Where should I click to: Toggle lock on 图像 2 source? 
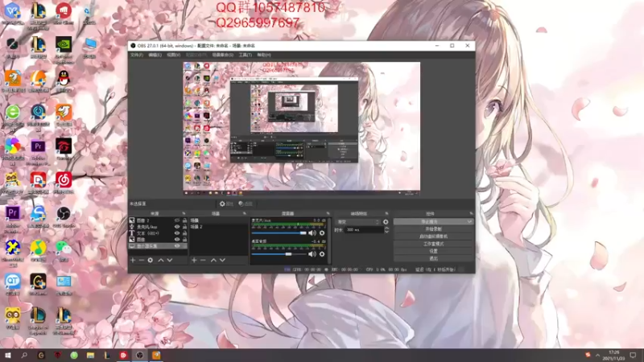(184, 220)
